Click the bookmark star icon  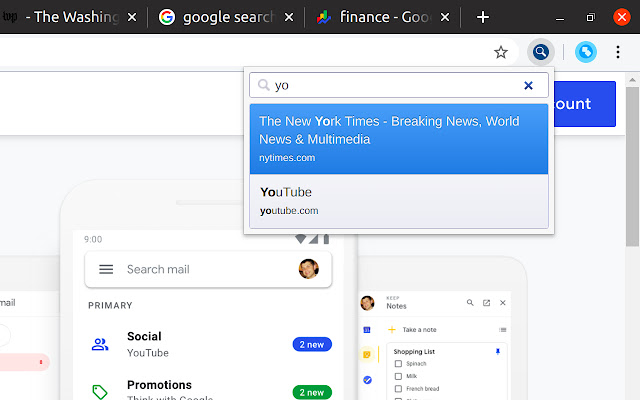click(501, 52)
